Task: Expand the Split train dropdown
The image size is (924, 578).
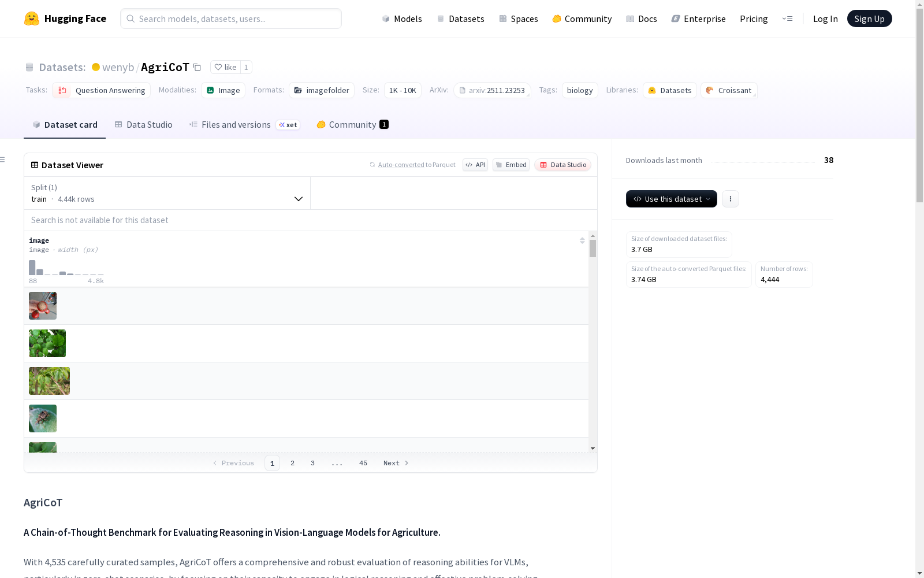Action: point(167,193)
